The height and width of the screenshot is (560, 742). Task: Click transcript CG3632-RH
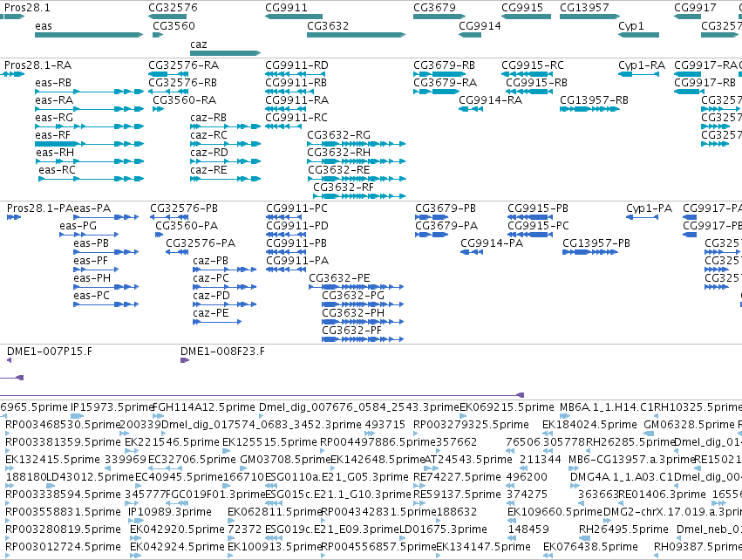pos(357,161)
